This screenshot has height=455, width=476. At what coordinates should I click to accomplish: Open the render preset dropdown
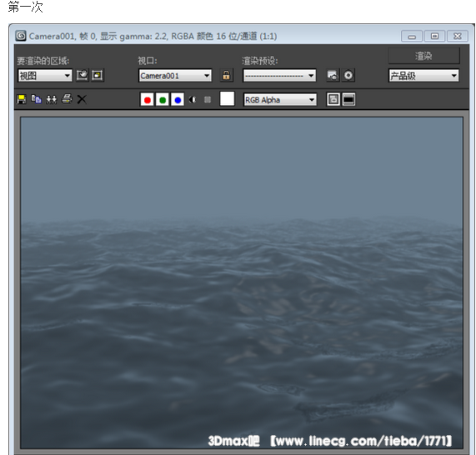[279, 76]
